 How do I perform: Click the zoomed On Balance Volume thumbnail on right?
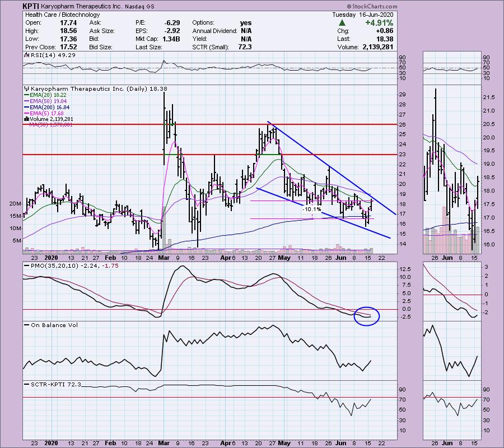click(x=452, y=351)
